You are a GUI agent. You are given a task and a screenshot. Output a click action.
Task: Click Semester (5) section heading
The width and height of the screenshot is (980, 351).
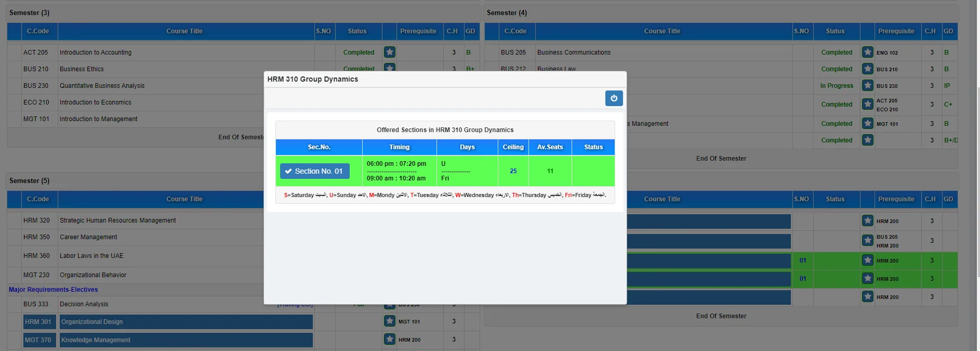coord(30,180)
